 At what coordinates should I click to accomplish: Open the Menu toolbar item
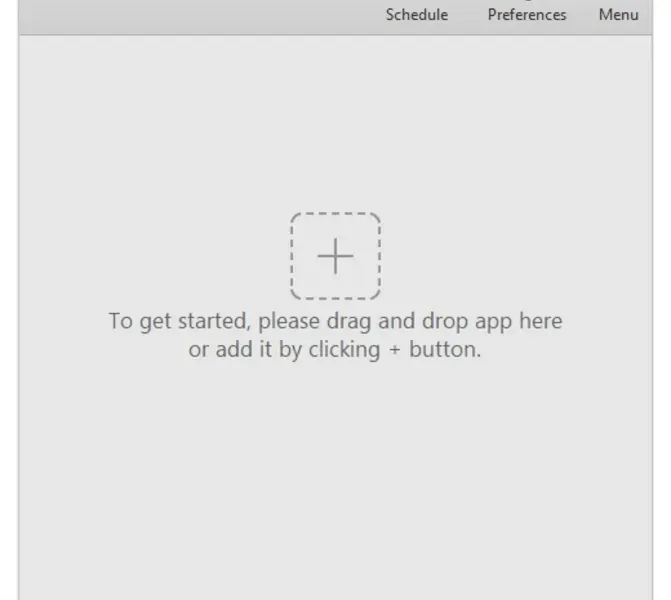tap(618, 15)
